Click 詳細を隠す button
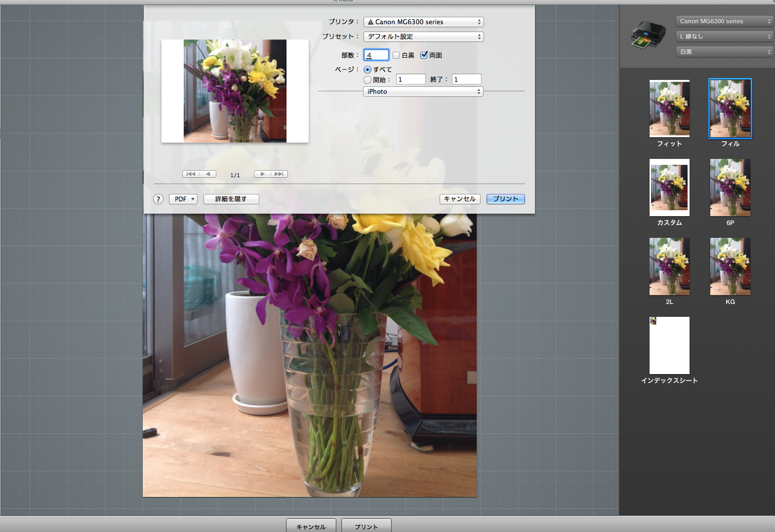This screenshot has height=532, width=775. pos(231,199)
